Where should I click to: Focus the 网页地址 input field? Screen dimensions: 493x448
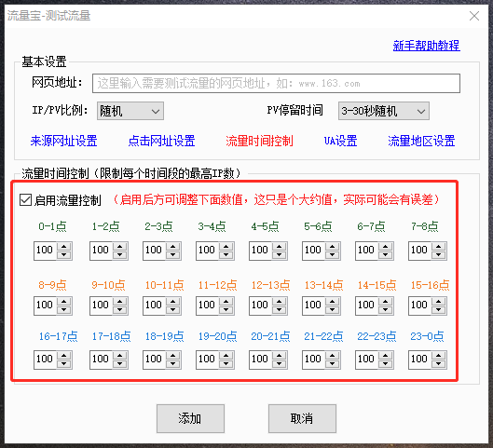click(x=276, y=83)
